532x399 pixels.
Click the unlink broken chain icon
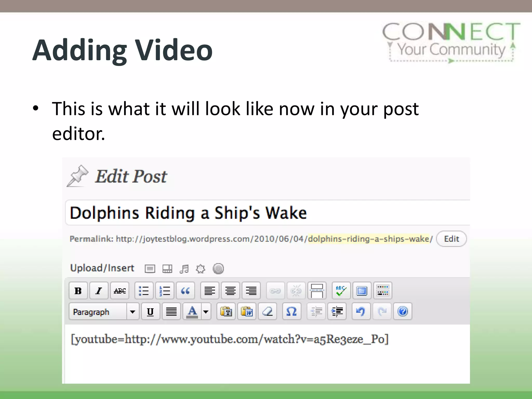[296, 291]
